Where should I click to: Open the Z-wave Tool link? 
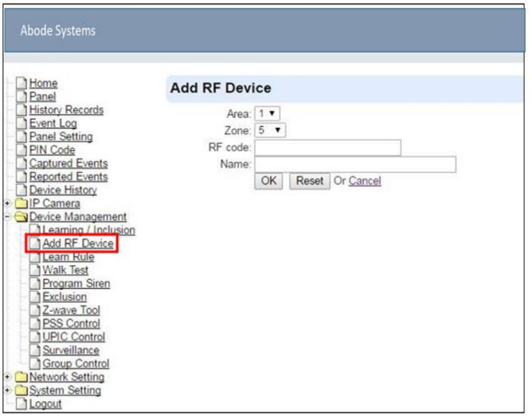pos(71,310)
